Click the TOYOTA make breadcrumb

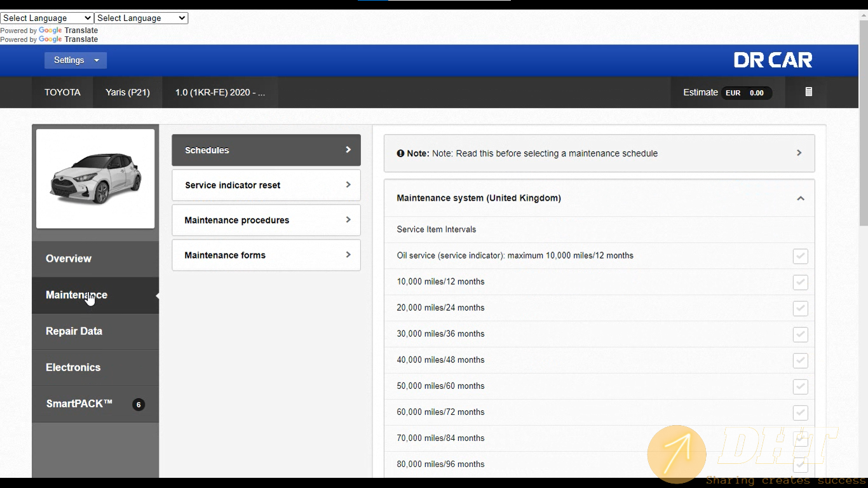click(62, 92)
